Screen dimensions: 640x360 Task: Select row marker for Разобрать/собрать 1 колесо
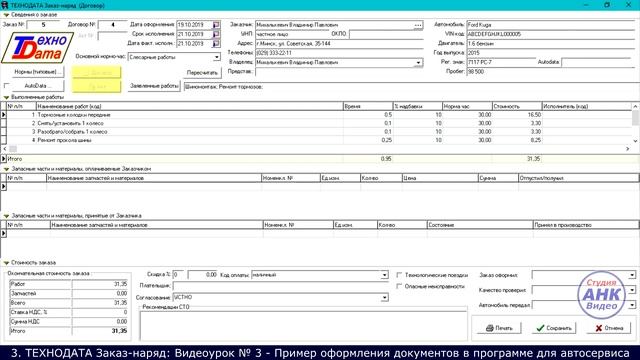(x=4, y=132)
